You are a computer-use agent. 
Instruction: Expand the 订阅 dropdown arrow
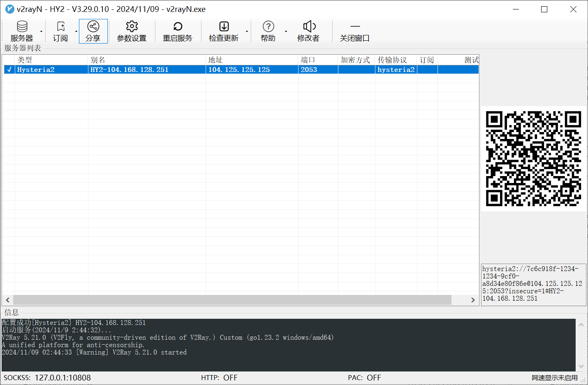pos(76,32)
